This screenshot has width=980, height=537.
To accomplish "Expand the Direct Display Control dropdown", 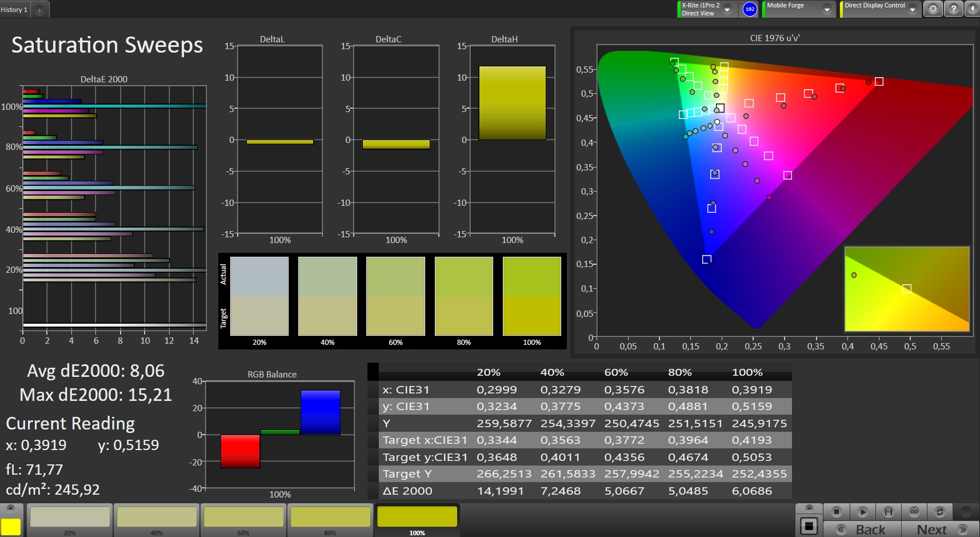I will pos(913,10).
